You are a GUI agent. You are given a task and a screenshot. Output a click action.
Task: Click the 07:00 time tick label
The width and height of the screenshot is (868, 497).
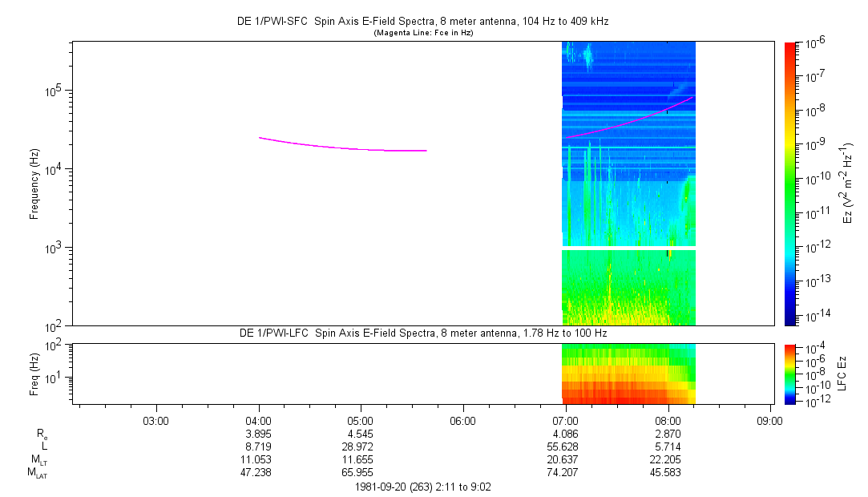(566, 419)
